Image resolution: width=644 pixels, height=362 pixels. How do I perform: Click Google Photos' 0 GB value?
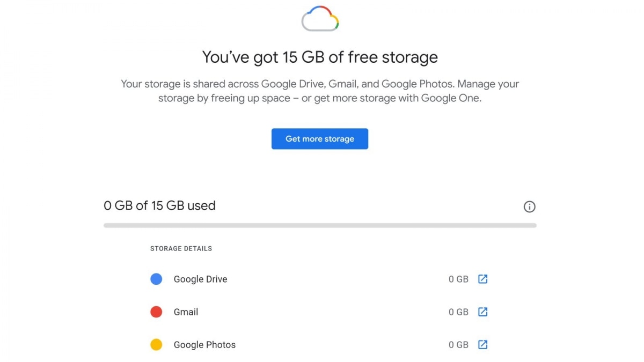pyautogui.click(x=458, y=344)
